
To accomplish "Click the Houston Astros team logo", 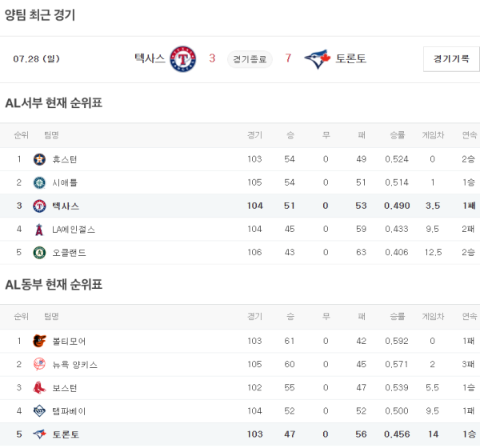I will [x=39, y=159].
